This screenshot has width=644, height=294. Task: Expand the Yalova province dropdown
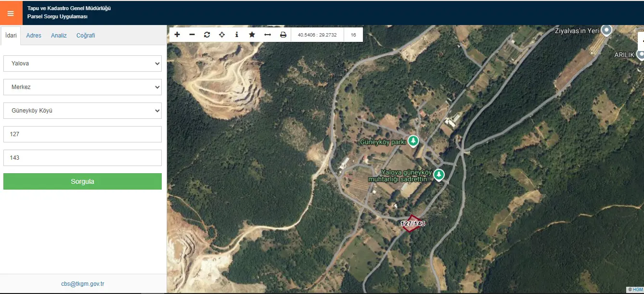(x=82, y=64)
